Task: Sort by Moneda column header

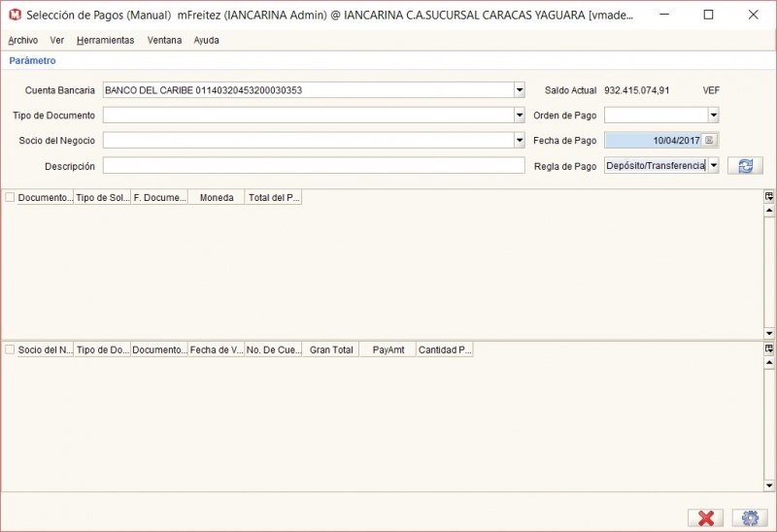Action: [x=216, y=197]
